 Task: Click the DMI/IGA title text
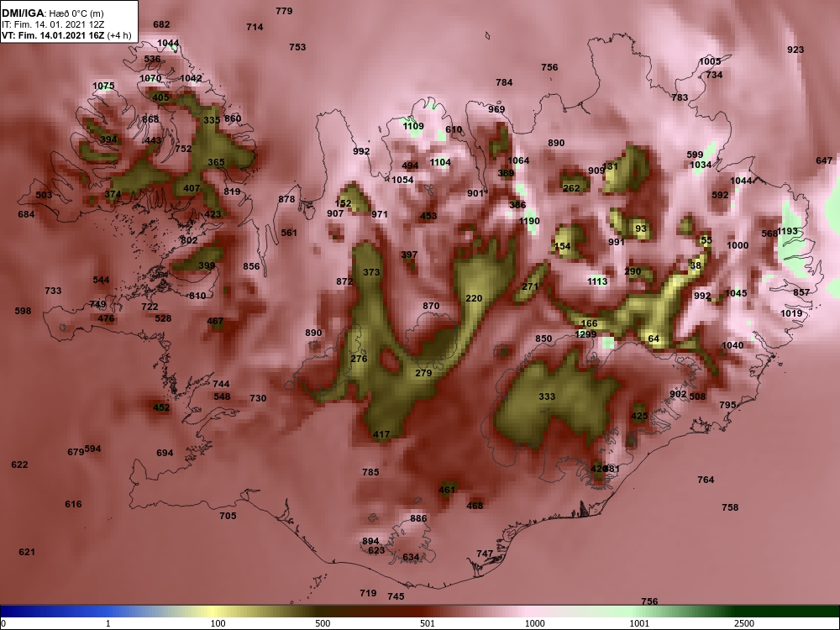point(23,13)
